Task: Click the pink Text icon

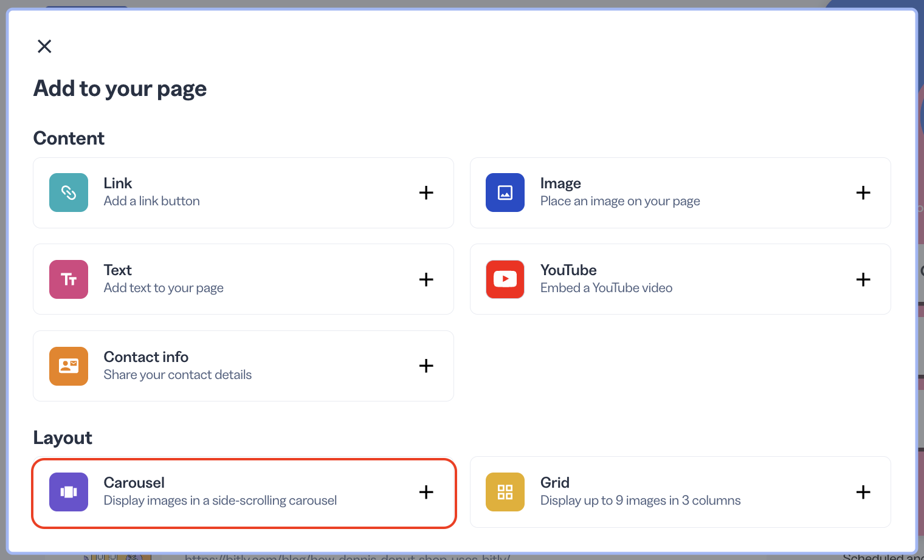Action: click(69, 279)
